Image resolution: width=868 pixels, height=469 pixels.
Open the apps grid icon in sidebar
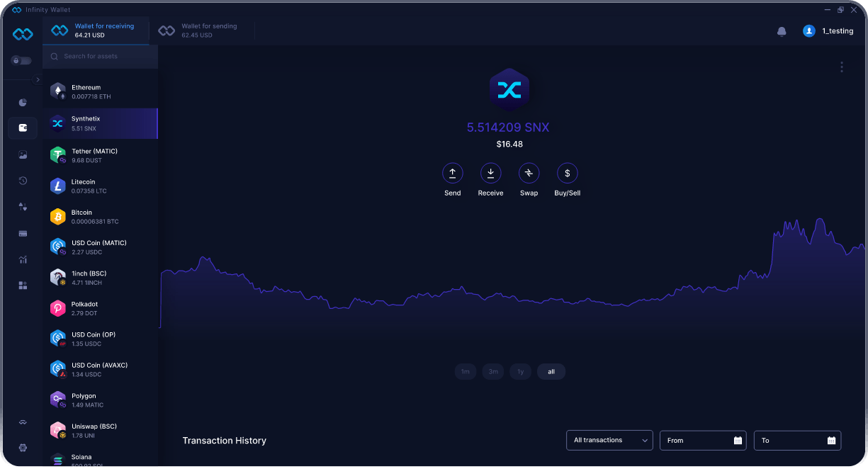pos(23,286)
